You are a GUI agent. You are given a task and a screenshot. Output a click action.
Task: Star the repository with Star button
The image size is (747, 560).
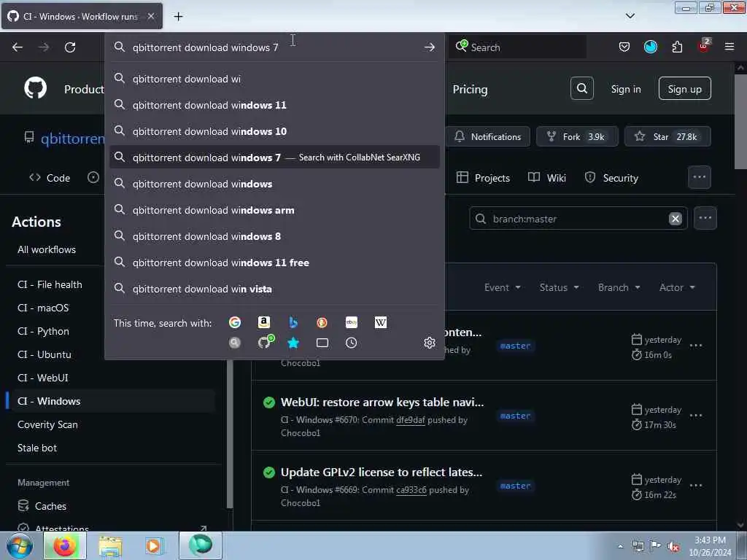tap(667, 136)
